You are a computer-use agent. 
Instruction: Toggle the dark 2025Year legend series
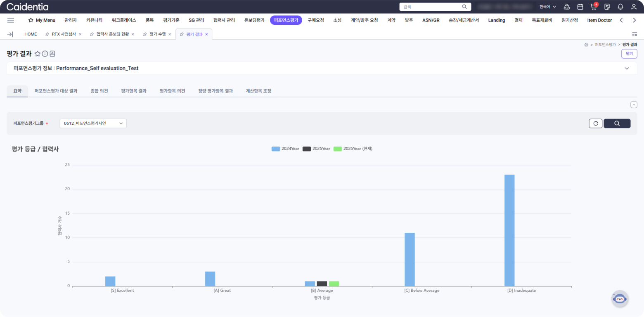coord(316,149)
